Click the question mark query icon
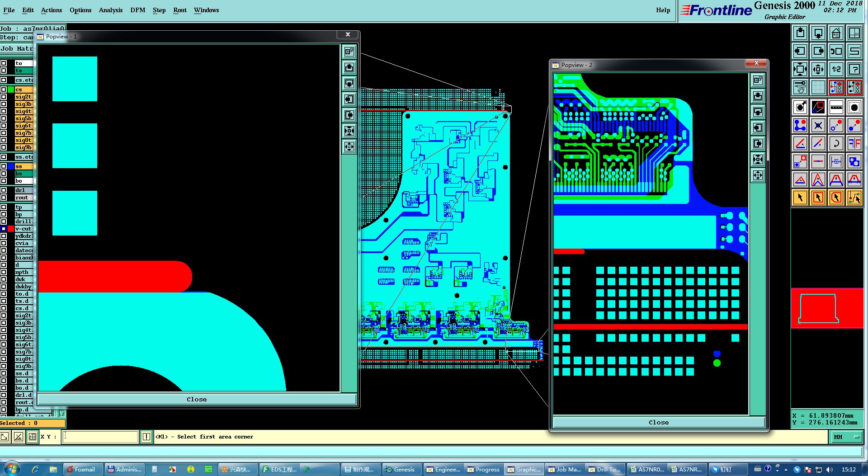868x476 pixels. 854,69
